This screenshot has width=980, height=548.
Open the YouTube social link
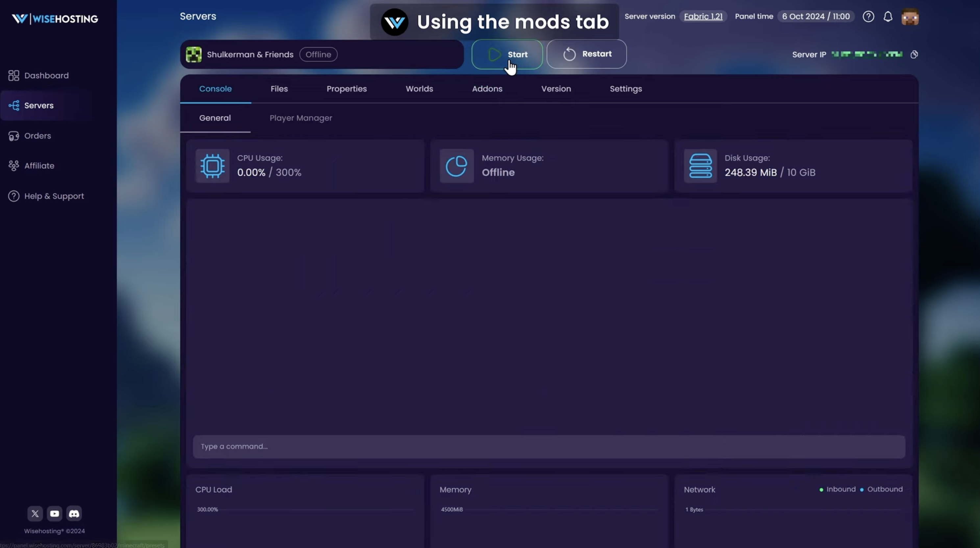tap(54, 513)
